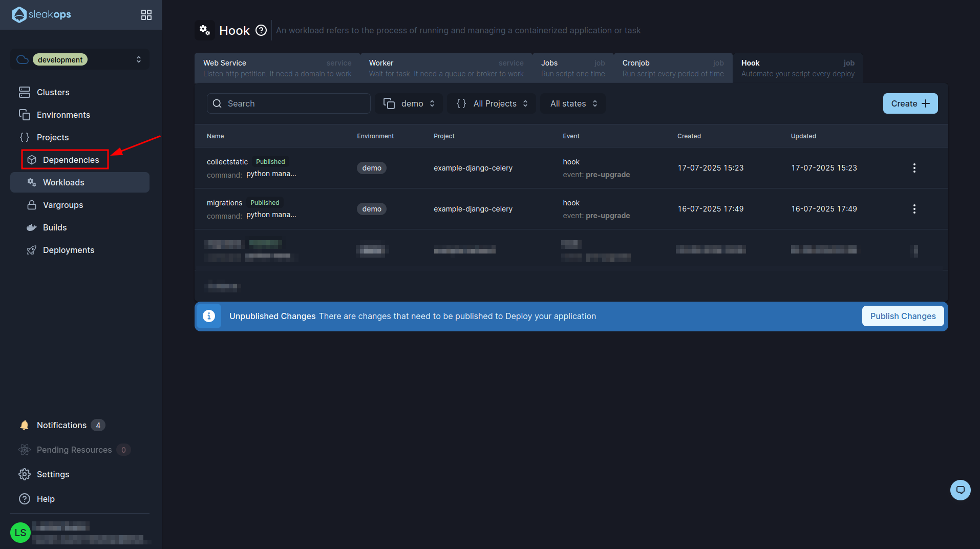Open the All states filter dropdown

[x=573, y=103]
